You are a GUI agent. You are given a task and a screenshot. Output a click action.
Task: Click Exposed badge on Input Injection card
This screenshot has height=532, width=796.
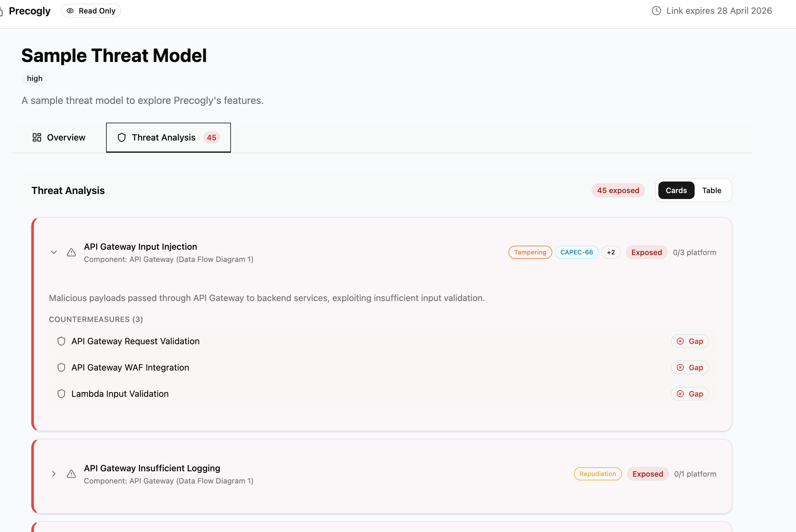tap(646, 253)
